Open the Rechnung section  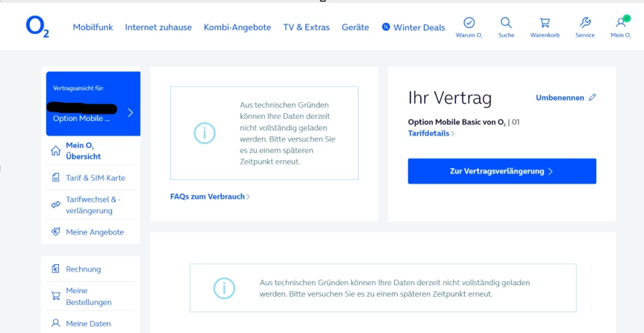click(x=84, y=269)
